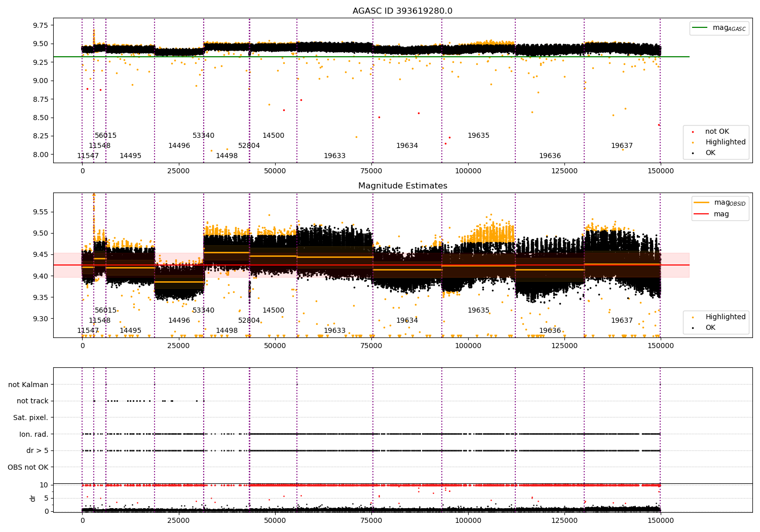Click obsid label 14498 in AGASC ID plot

(227, 156)
